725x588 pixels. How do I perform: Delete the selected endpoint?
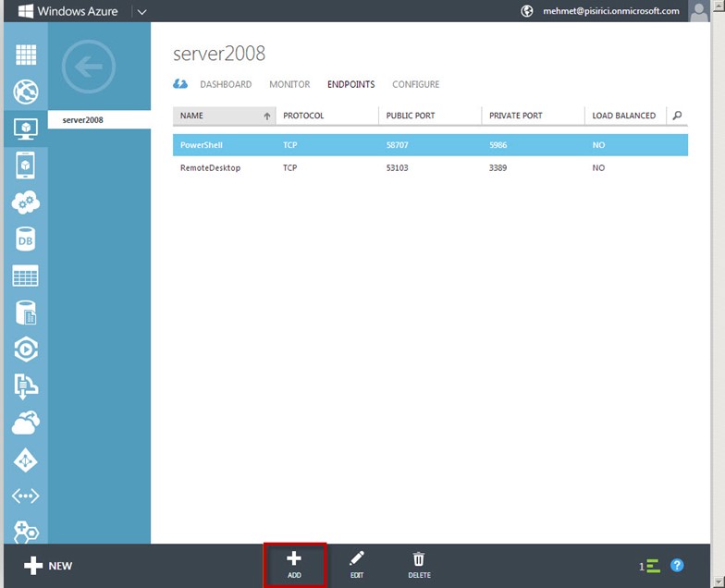pos(419,565)
